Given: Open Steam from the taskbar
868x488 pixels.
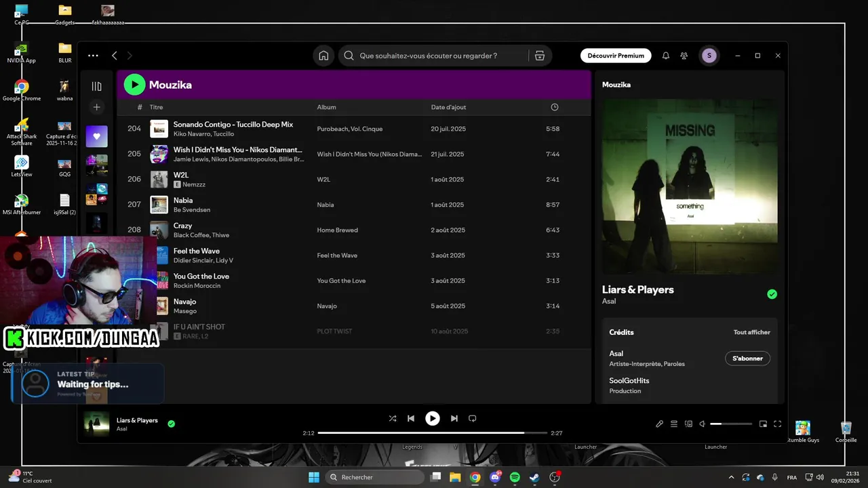Looking at the screenshot, I should [534, 477].
